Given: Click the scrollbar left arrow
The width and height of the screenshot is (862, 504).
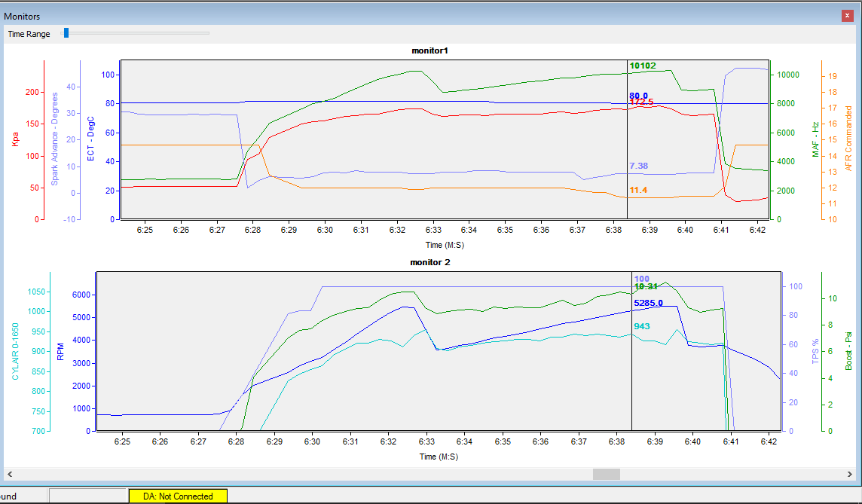Looking at the screenshot, I should tap(9, 474).
